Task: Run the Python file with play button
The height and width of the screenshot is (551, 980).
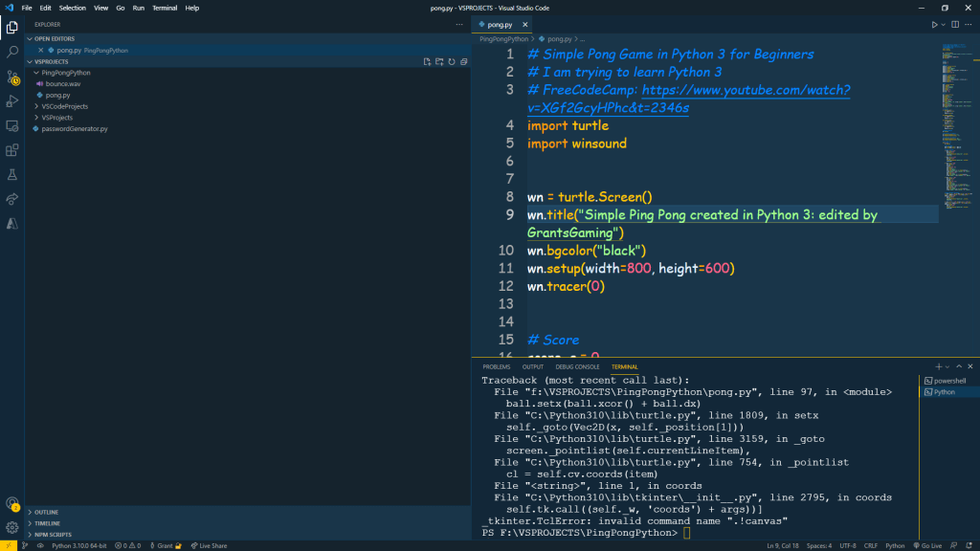Action: click(x=935, y=24)
